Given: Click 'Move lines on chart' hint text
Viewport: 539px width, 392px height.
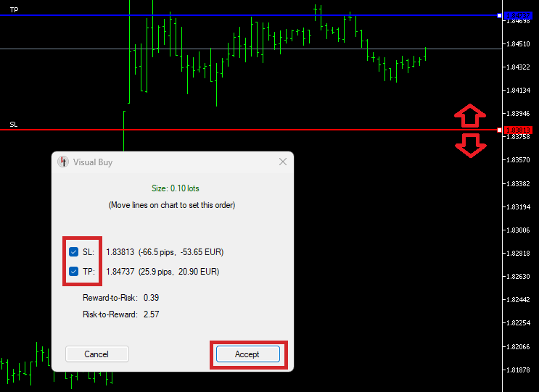Looking at the screenshot, I should 172,205.
